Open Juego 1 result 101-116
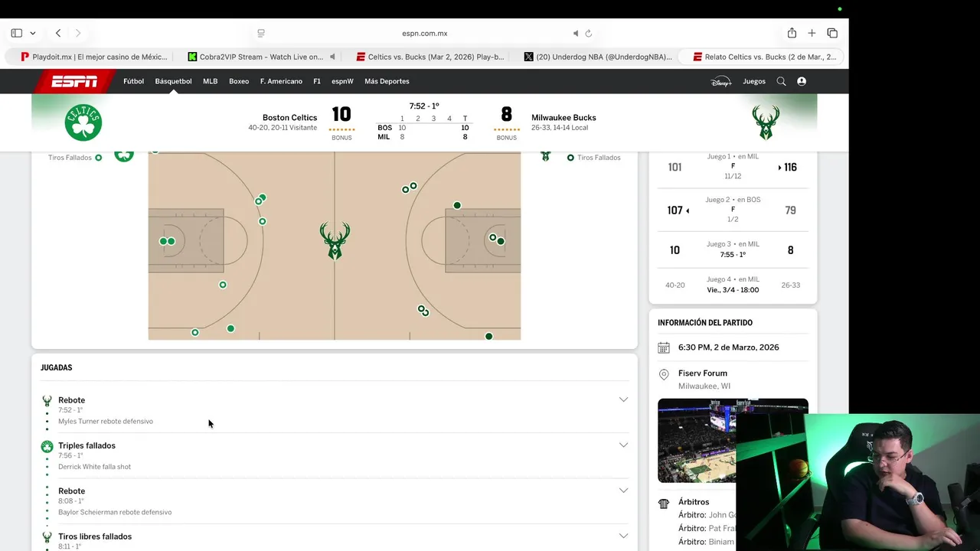This screenshot has height=551, width=980. point(733,167)
